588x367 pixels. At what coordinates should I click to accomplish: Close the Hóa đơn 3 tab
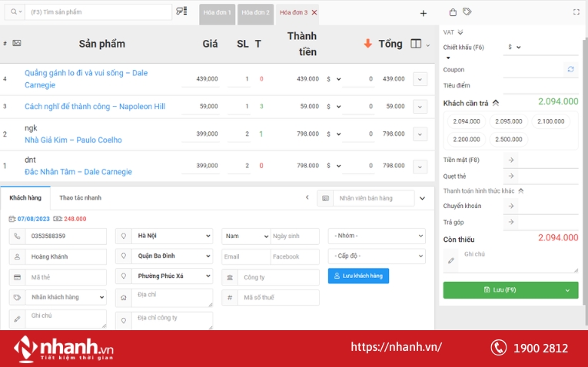pyautogui.click(x=314, y=13)
